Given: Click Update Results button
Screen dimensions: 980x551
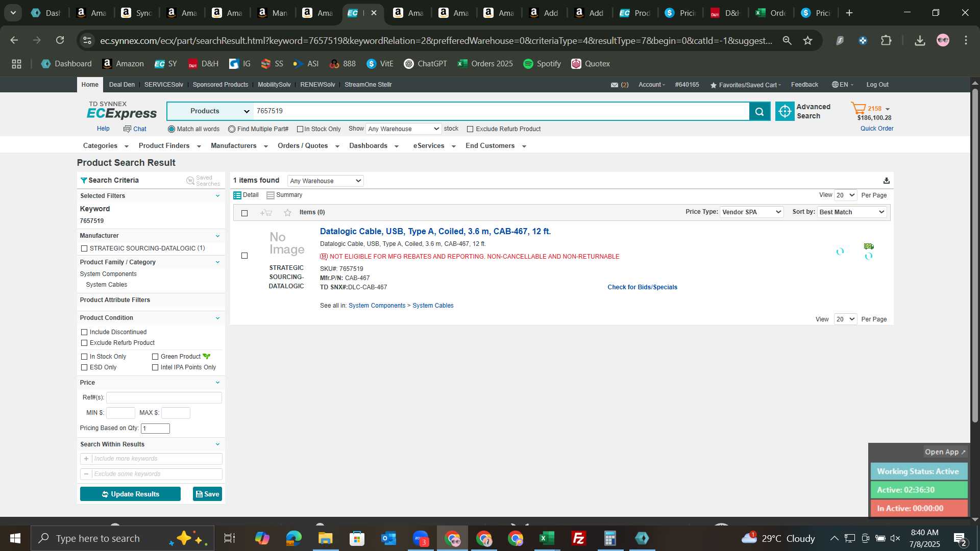Looking at the screenshot, I should click(x=130, y=494).
